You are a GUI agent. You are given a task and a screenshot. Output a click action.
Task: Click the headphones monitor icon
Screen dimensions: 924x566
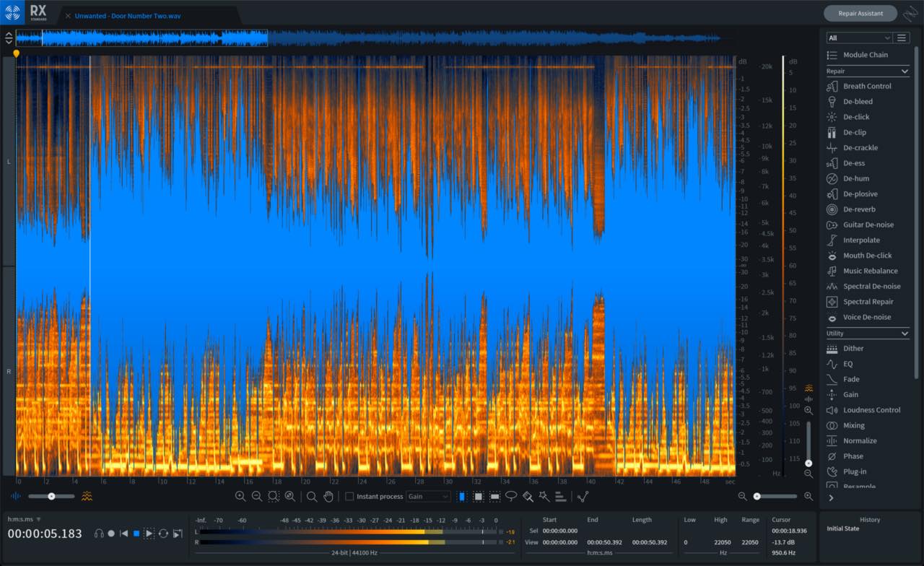point(99,534)
